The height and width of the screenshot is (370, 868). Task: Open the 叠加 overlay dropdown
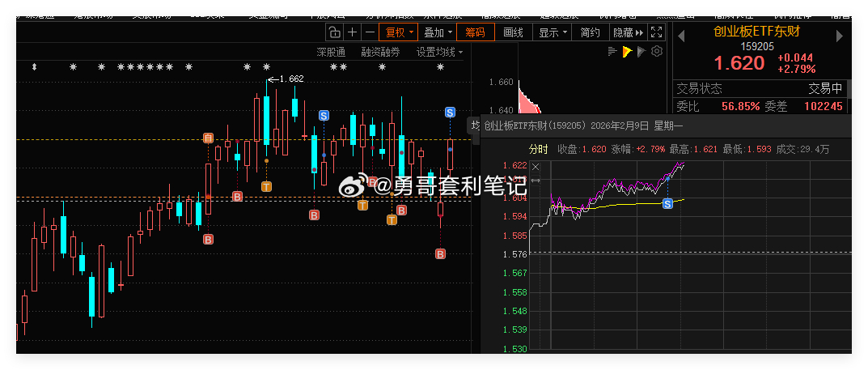(x=438, y=32)
